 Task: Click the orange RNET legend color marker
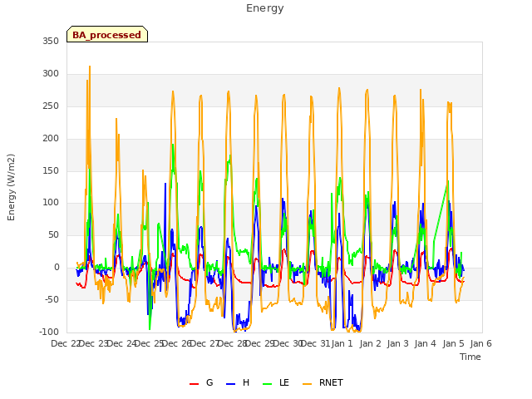[x=307, y=384]
